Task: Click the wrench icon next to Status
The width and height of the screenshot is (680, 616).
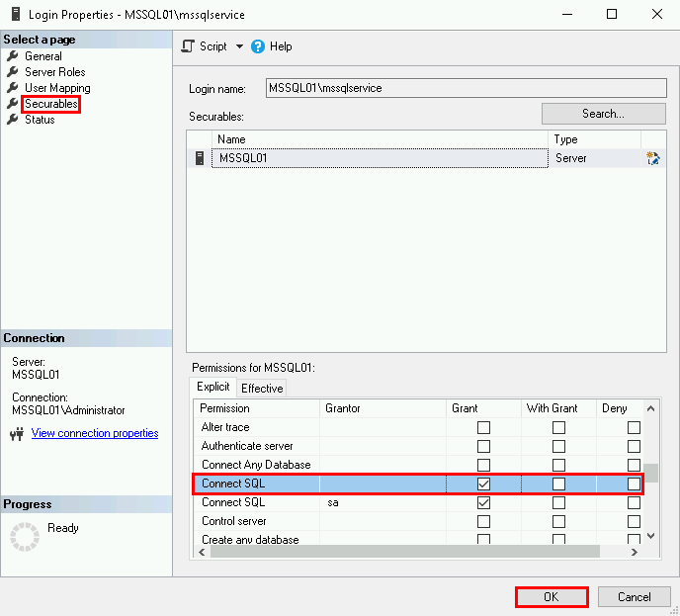Action: [13, 120]
